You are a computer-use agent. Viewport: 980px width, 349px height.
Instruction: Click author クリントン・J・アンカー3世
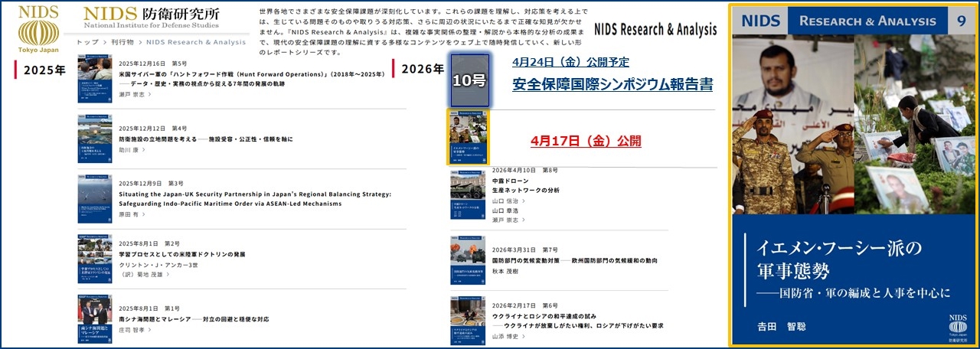158,265
